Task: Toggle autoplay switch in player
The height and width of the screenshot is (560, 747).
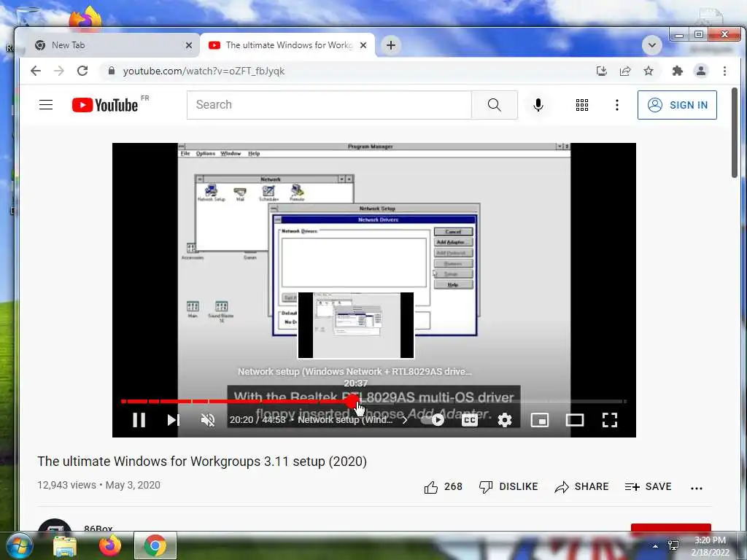Action: click(433, 419)
